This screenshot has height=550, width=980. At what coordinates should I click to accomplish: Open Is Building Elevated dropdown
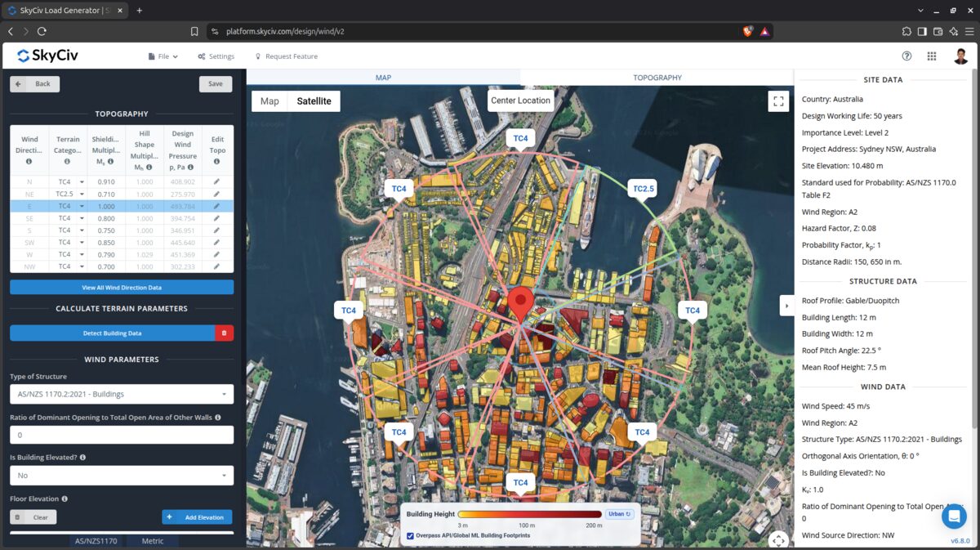point(122,475)
